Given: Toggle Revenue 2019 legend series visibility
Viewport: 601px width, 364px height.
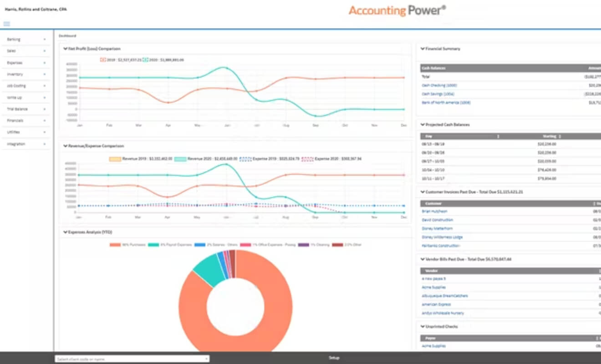Looking at the screenshot, I should click(x=115, y=159).
